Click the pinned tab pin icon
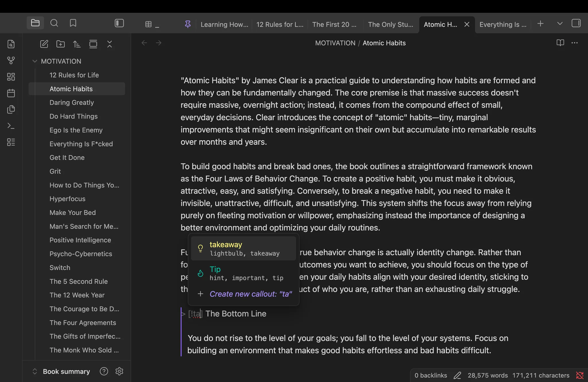 (188, 24)
